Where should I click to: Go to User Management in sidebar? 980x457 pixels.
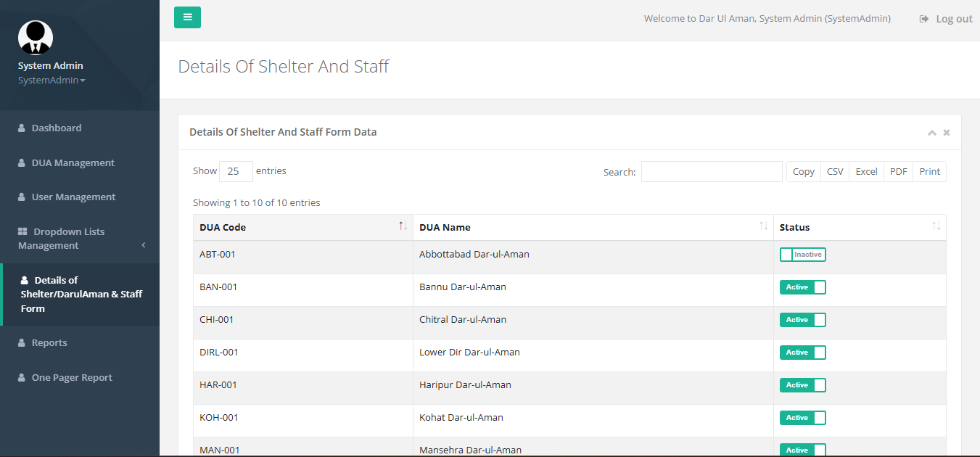[x=73, y=197]
